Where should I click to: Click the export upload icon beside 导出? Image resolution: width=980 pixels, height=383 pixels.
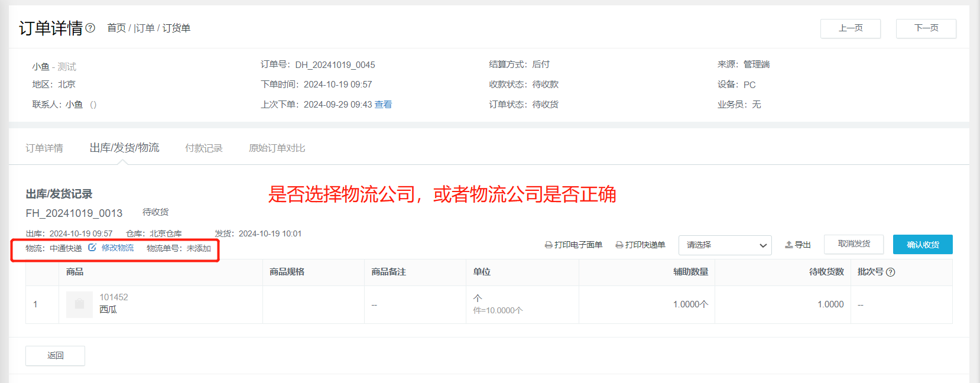tap(788, 245)
